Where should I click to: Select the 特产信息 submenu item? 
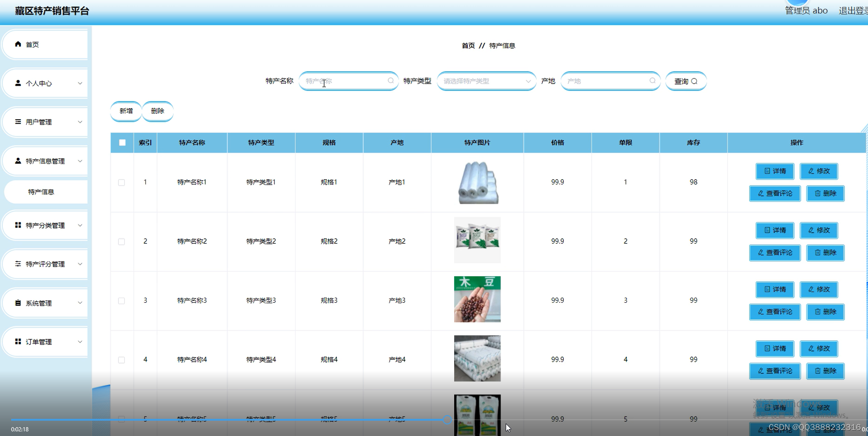point(45,192)
